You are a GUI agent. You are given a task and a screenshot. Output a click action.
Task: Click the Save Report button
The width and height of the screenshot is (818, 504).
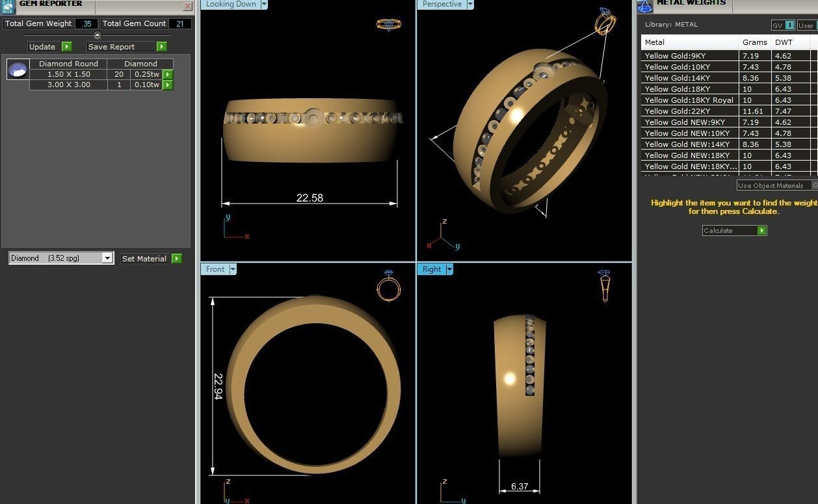(x=122, y=47)
